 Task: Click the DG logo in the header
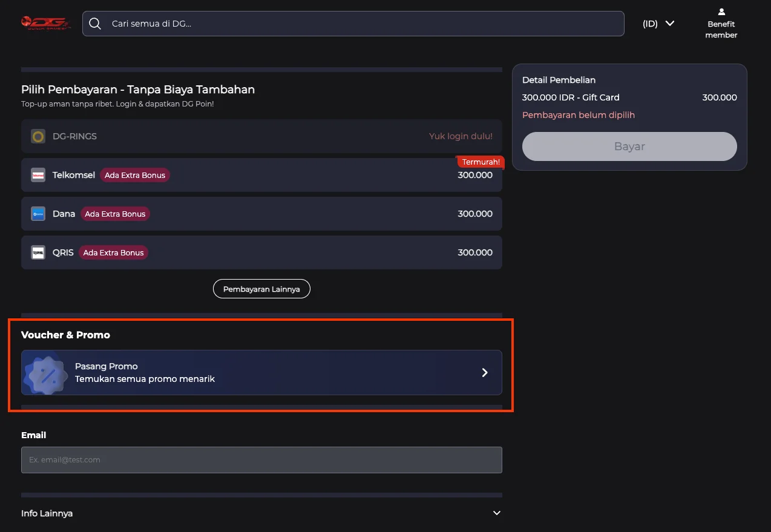pyautogui.click(x=45, y=23)
